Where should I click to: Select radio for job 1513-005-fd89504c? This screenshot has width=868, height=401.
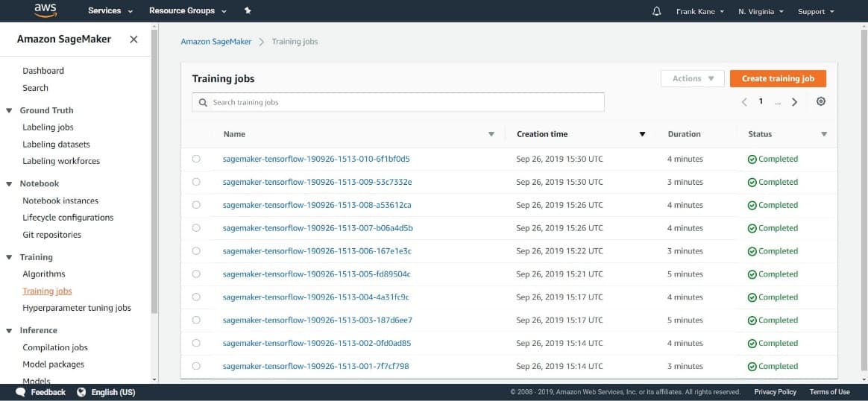(196, 274)
